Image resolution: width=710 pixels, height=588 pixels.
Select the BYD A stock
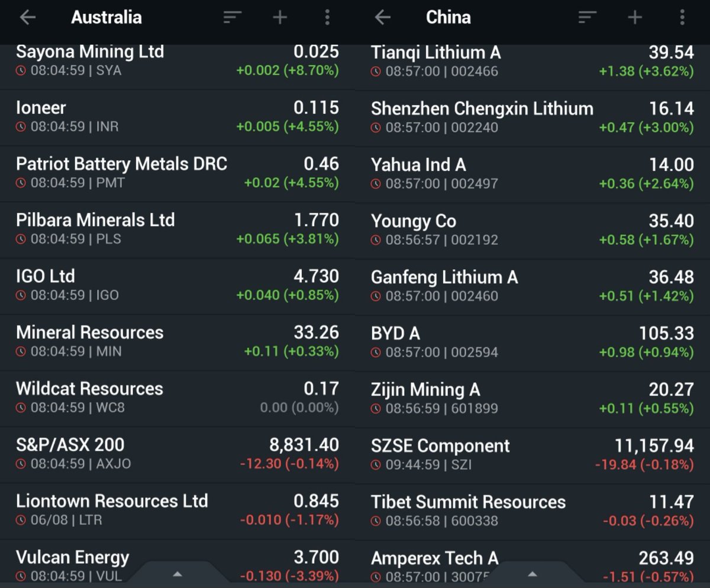[532, 343]
